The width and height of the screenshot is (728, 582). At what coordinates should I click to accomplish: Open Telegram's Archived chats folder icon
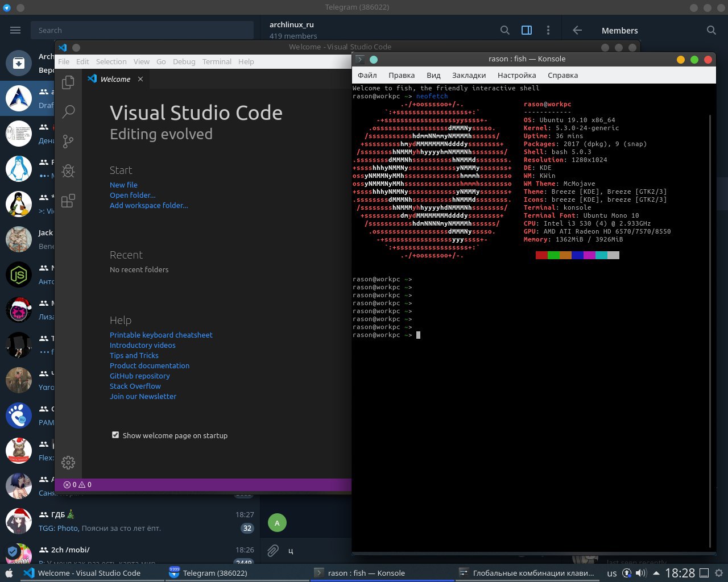(18, 63)
